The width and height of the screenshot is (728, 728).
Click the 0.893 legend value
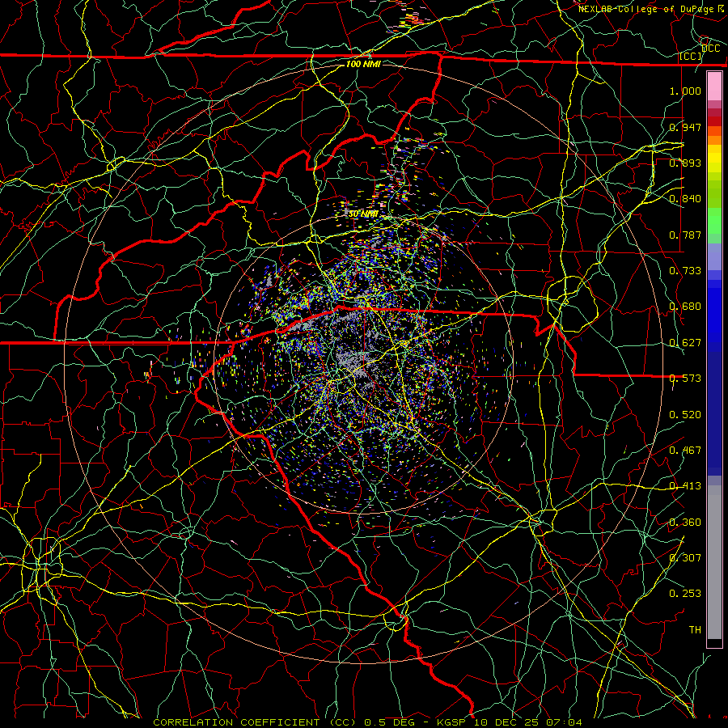685,163
